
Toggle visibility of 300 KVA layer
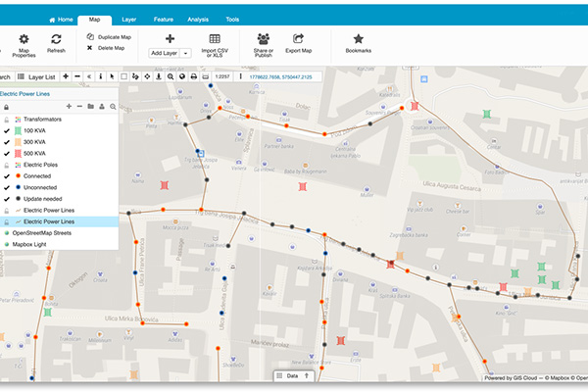pyautogui.click(x=7, y=142)
